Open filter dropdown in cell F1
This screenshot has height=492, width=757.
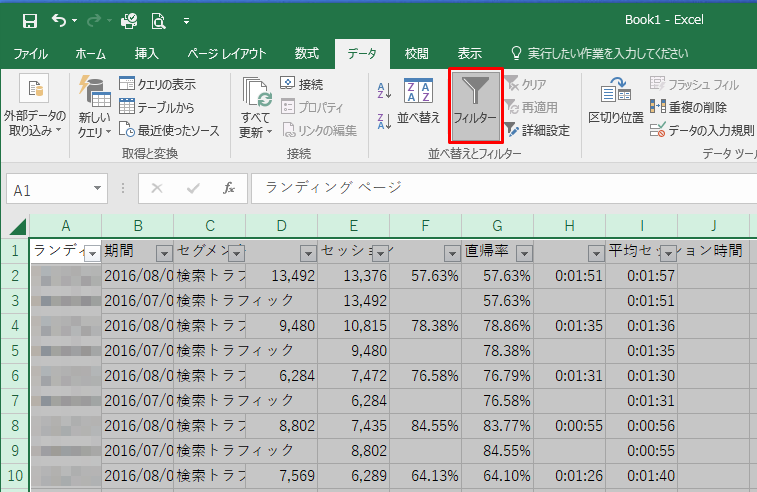coord(452,253)
